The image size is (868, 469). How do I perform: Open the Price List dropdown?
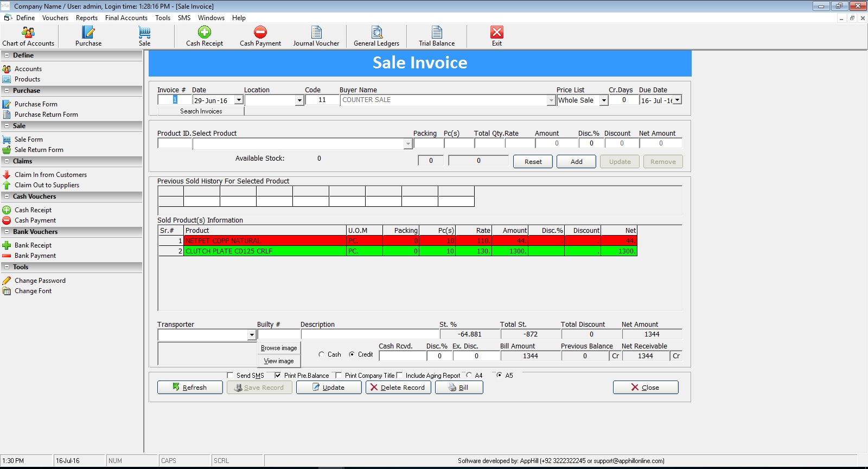[x=603, y=100]
